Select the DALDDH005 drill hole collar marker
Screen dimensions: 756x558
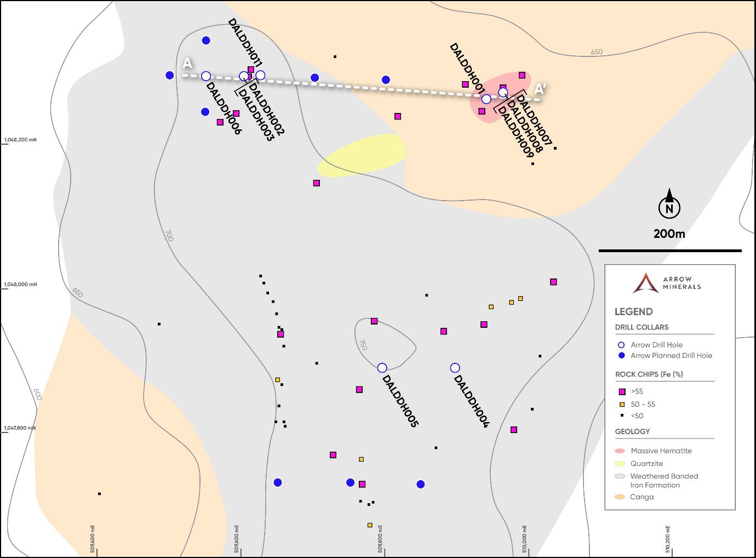382,368
